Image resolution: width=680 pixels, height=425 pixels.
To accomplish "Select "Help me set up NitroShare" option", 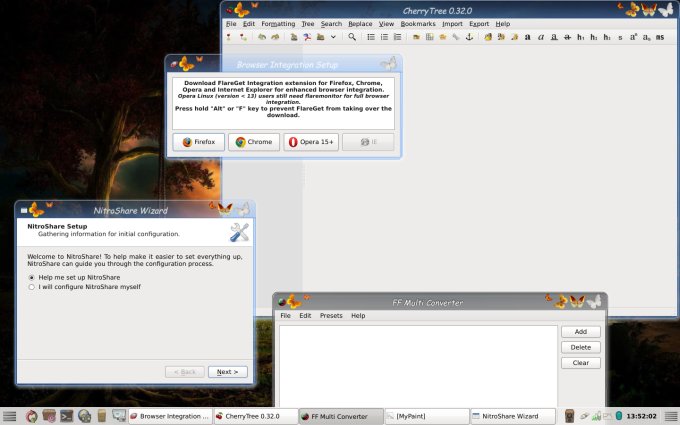I will (32, 276).
